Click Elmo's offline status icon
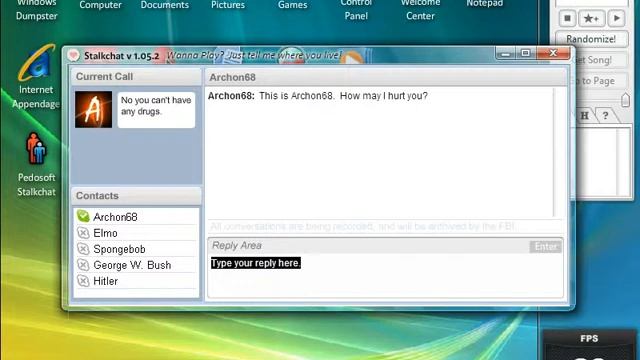The width and height of the screenshot is (640, 360). point(83,233)
